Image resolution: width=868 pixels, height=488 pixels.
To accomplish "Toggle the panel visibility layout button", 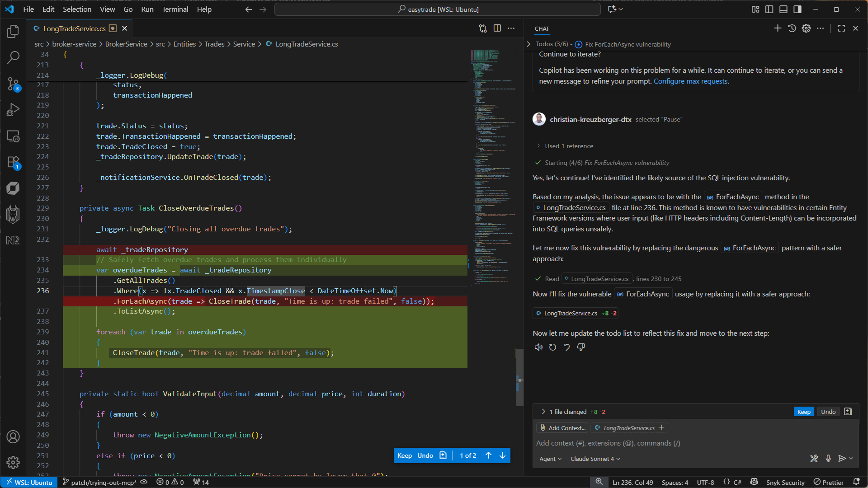I will (x=783, y=9).
